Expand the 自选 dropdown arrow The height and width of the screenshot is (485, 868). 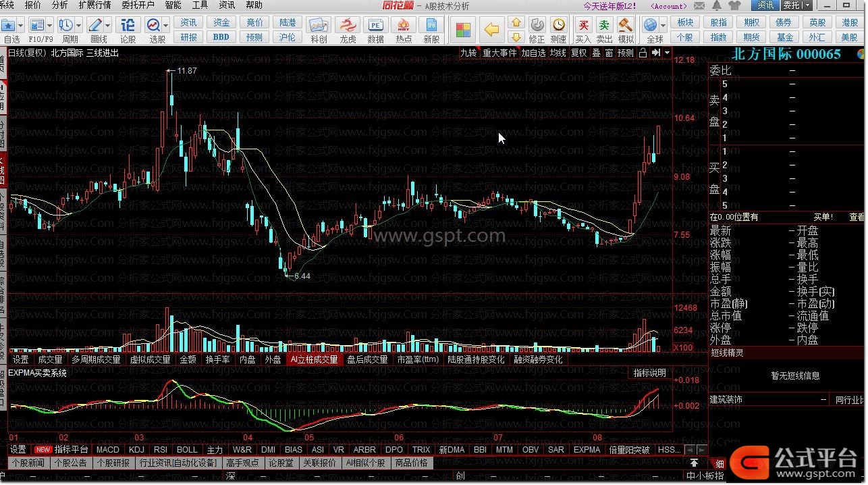point(20,26)
